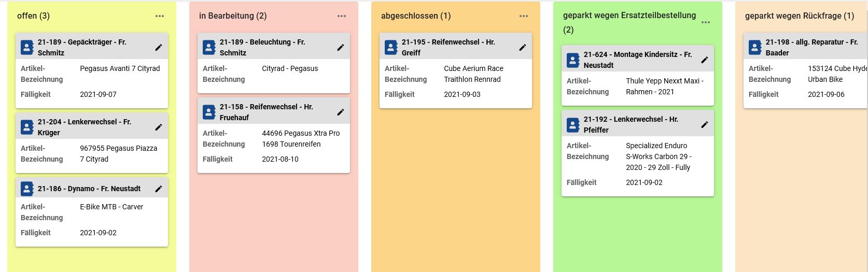The image size is (868, 272).
Task: Click contact icon on 21-186 Dynamo card
Action: 27,189
